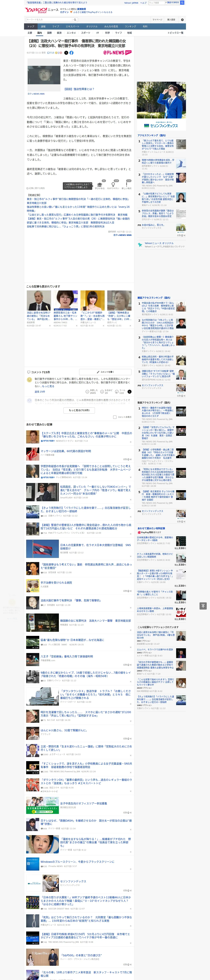Click the トピックス一覧 link
Viewport: 210px width, 980px height.
[176, 33]
